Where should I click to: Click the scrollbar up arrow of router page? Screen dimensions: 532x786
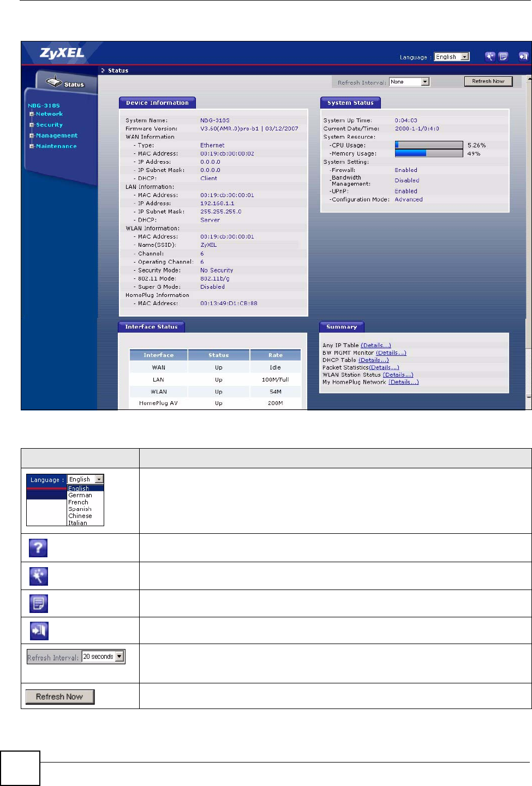[528, 79]
